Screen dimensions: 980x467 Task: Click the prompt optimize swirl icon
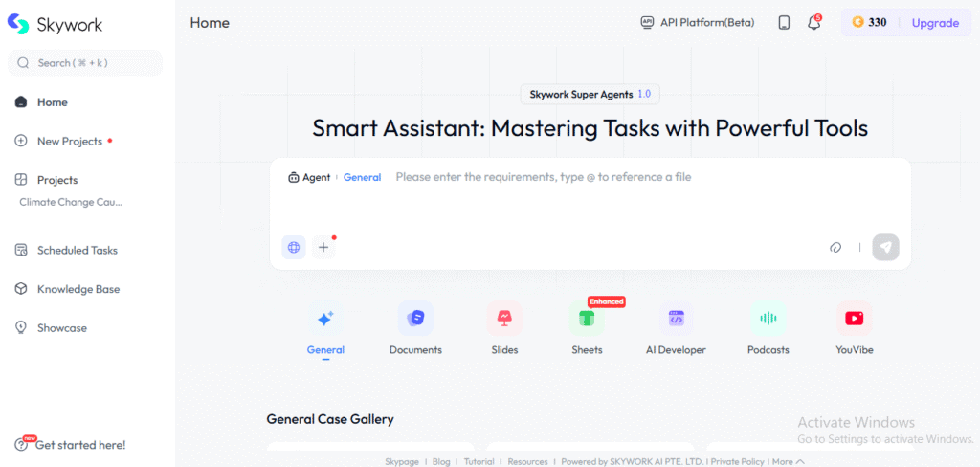coord(835,248)
